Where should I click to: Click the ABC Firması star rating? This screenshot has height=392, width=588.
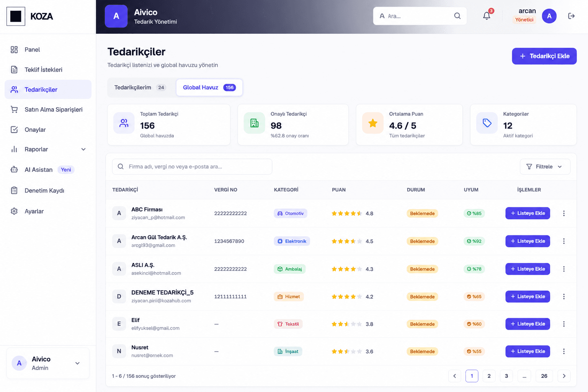pyautogui.click(x=347, y=214)
